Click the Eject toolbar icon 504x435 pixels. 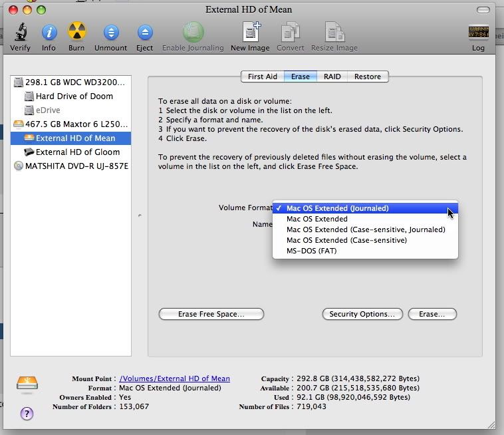pos(145,33)
